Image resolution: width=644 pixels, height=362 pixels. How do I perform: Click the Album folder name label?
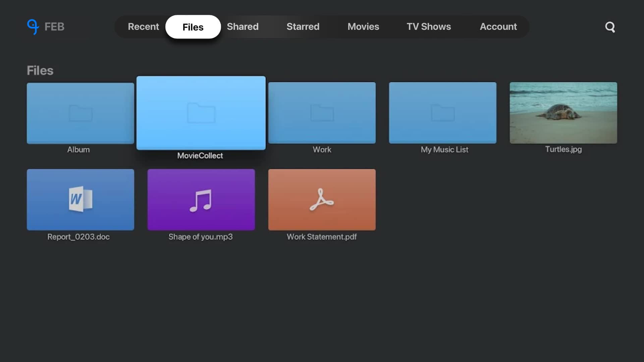coord(78,149)
